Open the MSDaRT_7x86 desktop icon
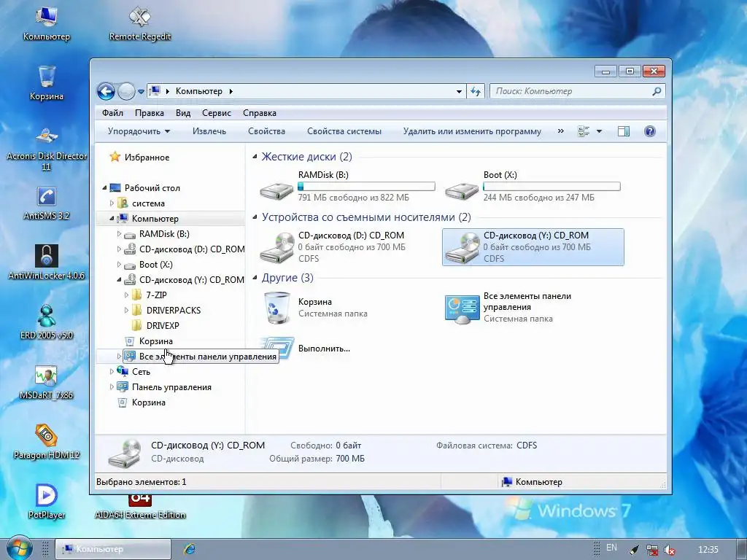The image size is (747, 560). click(x=46, y=382)
